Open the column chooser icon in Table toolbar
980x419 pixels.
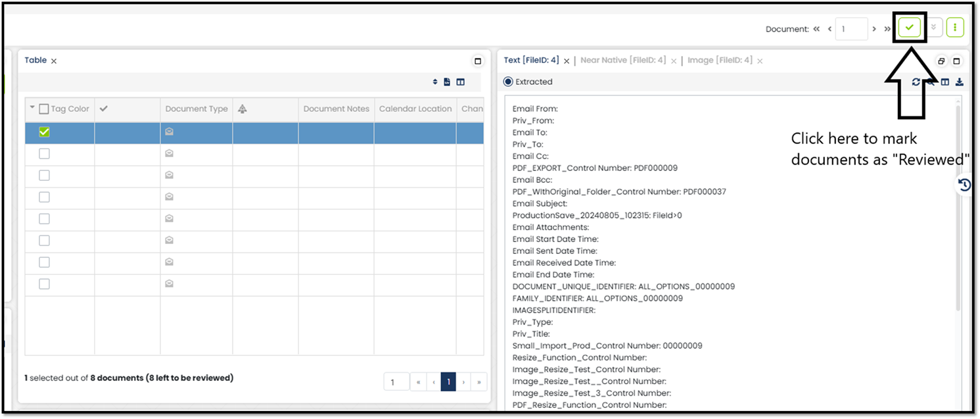461,82
